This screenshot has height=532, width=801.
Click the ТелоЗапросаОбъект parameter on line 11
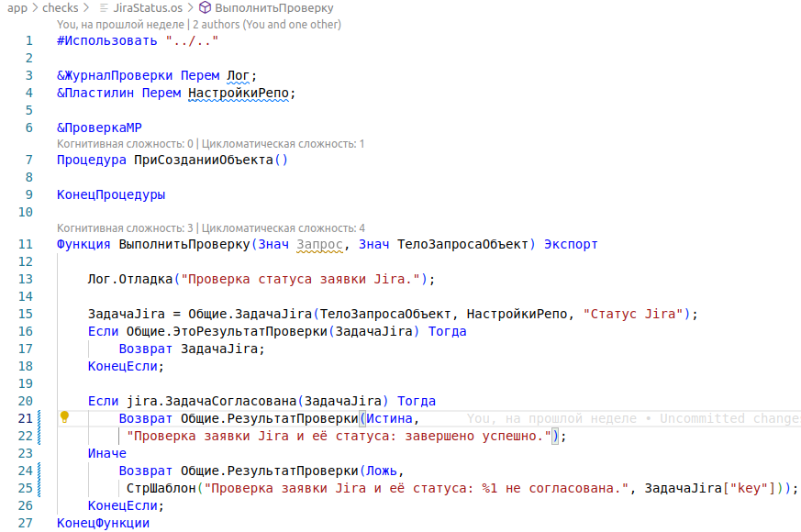[x=462, y=245]
